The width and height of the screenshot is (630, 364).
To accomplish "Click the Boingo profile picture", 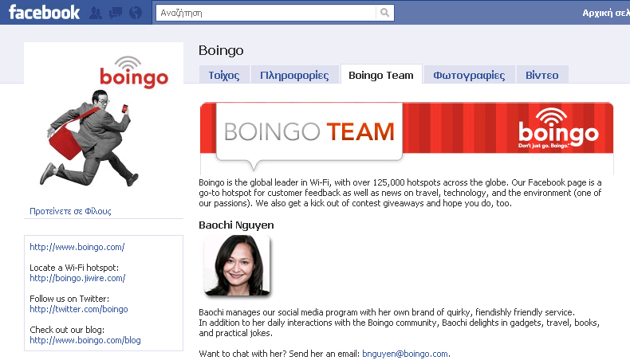I will click(x=104, y=120).
